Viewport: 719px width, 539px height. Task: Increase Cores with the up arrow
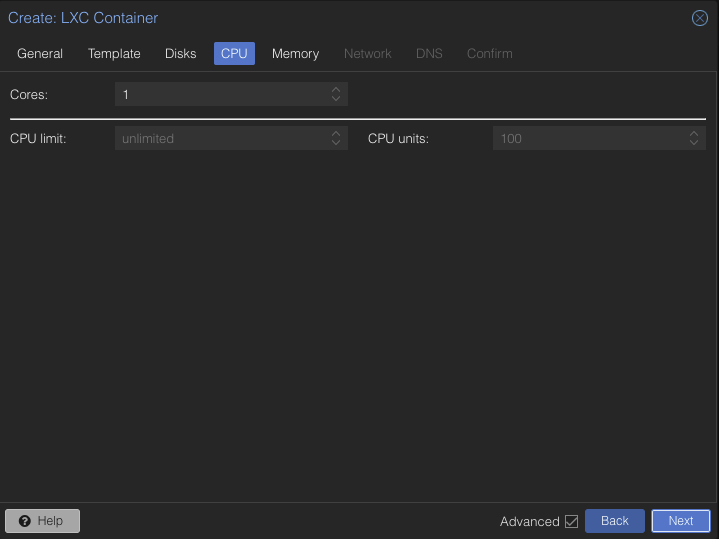pos(336,89)
